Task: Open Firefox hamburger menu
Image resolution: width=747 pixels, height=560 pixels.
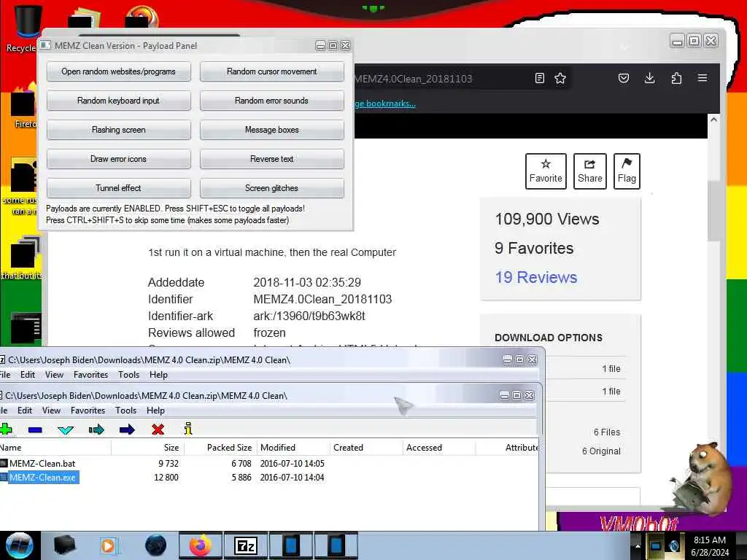Action: tap(703, 77)
